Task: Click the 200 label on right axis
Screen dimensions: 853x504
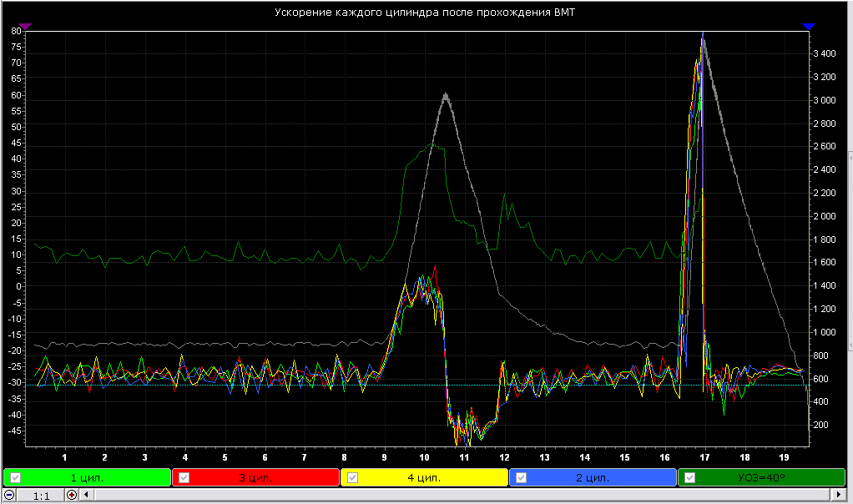Action: tap(820, 425)
